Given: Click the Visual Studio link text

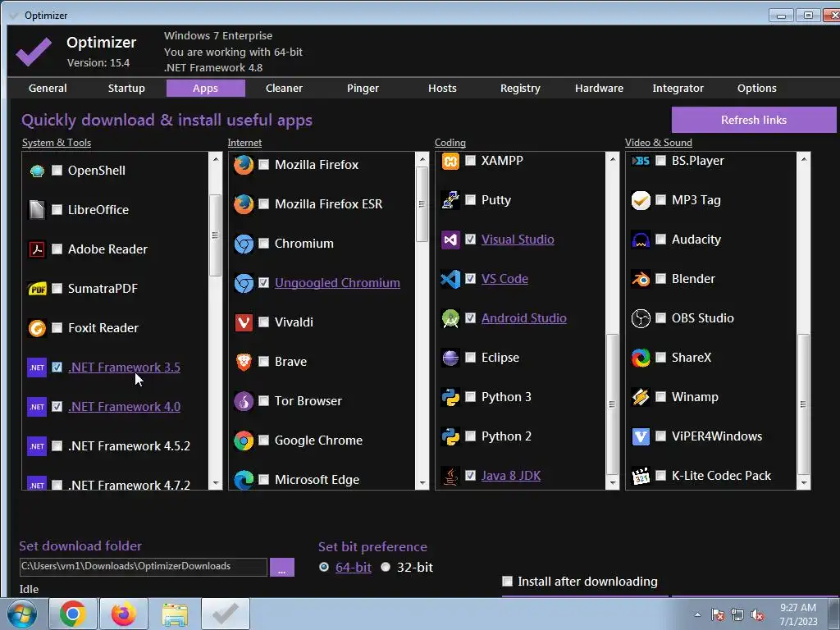Looking at the screenshot, I should tap(518, 240).
